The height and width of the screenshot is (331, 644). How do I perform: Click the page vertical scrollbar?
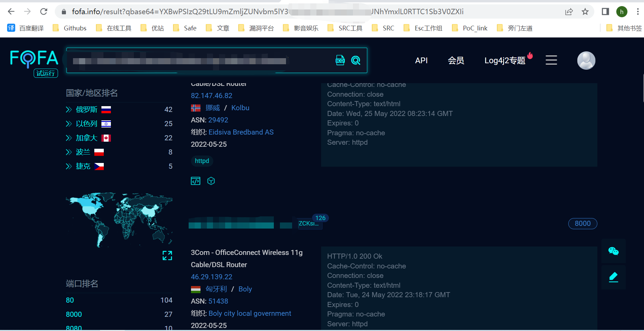coord(643,89)
